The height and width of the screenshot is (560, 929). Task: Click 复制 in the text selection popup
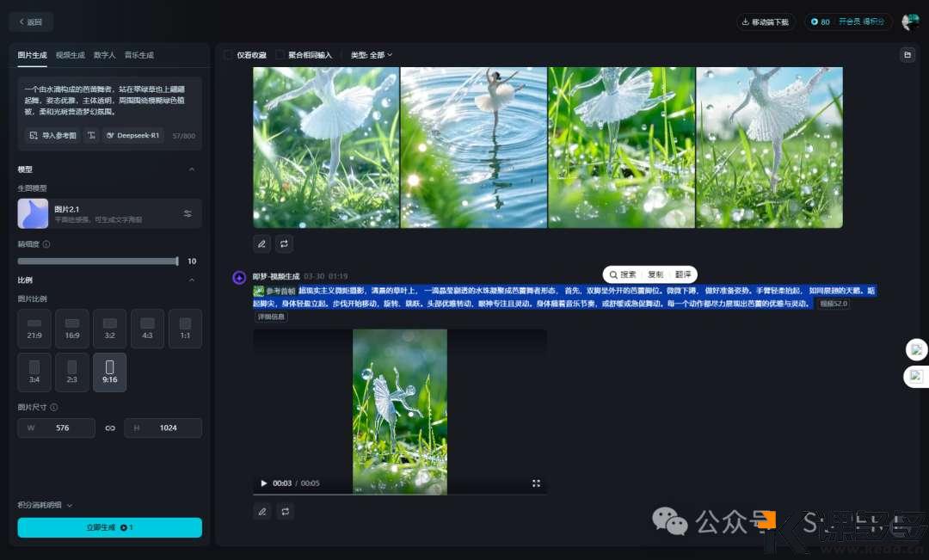(655, 274)
